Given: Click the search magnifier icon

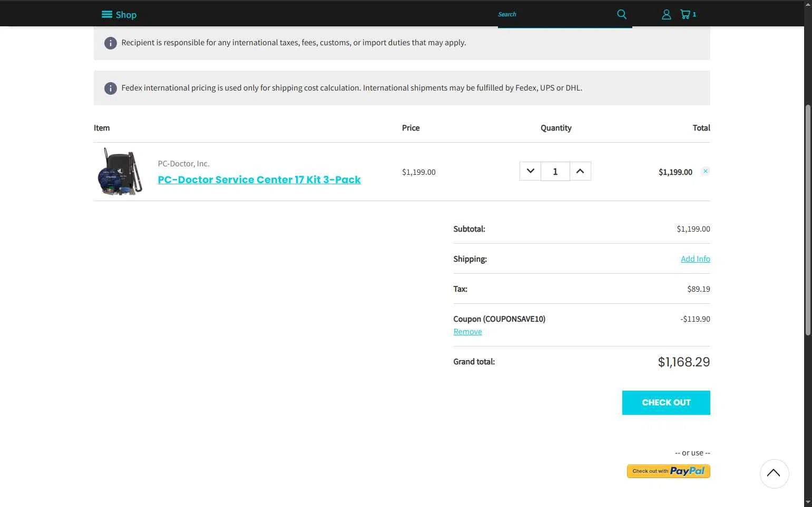Looking at the screenshot, I should point(622,14).
